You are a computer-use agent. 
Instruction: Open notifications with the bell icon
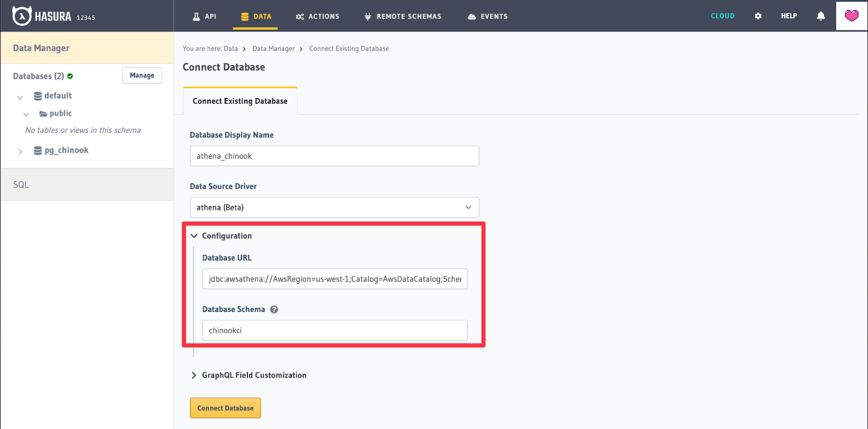pyautogui.click(x=821, y=16)
